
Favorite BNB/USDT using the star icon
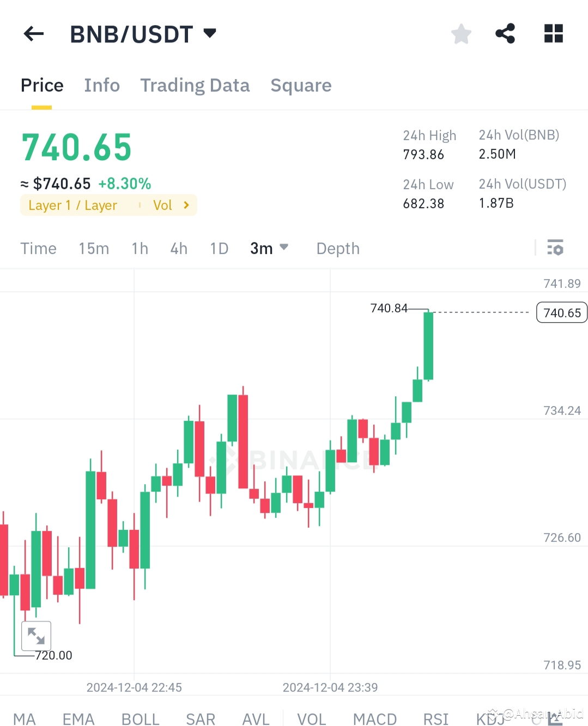(461, 33)
